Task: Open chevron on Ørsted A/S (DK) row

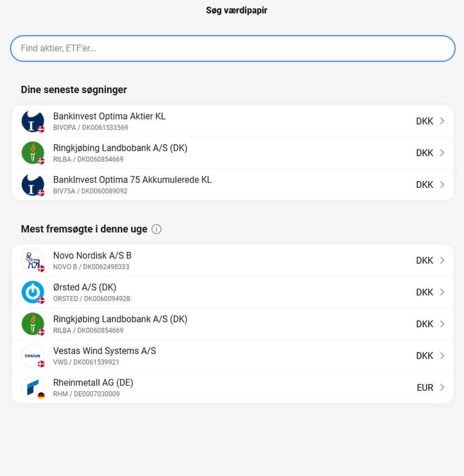Action: [x=442, y=292]
